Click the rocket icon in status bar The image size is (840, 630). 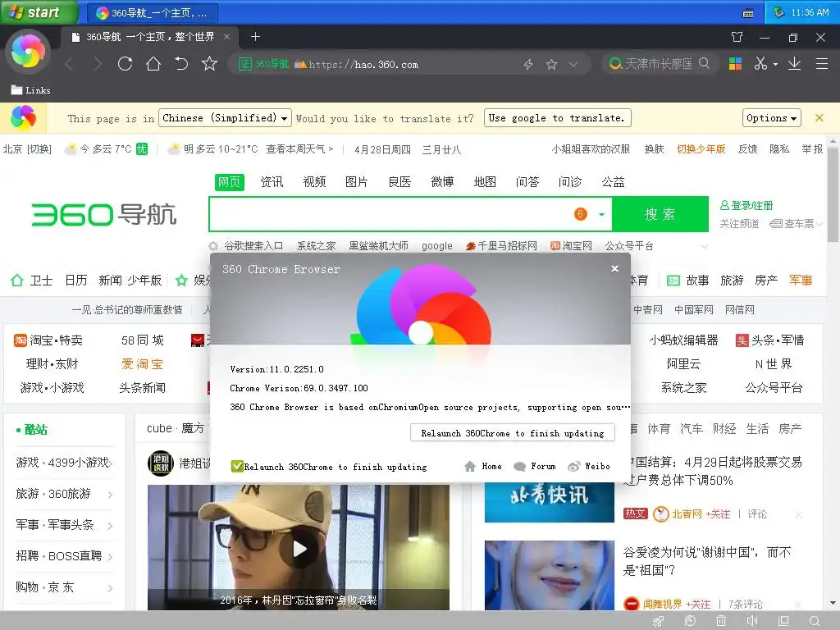click(658, 621)
